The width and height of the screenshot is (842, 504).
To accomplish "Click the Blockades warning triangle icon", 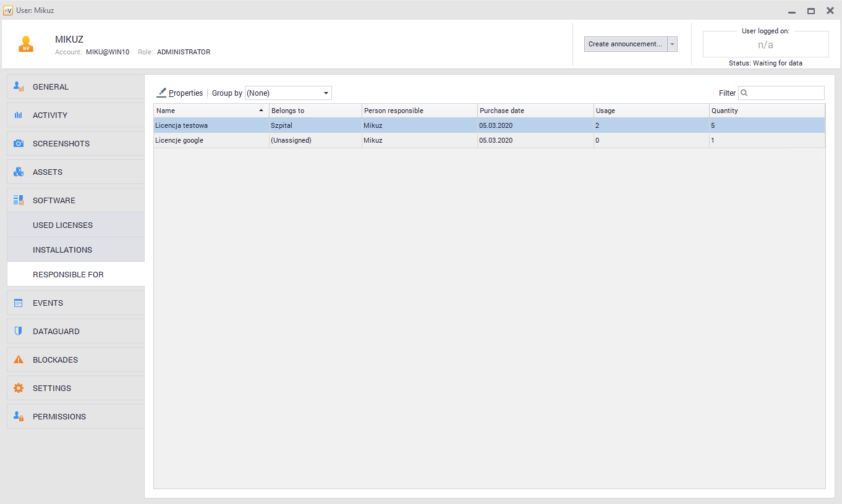I will click(x=19, y=360).
